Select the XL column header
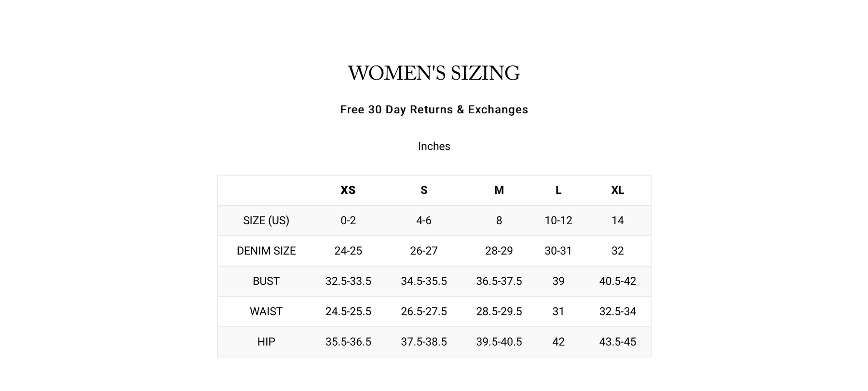The width and height of the screenshot is (868, 391). [x=618, y=190]
